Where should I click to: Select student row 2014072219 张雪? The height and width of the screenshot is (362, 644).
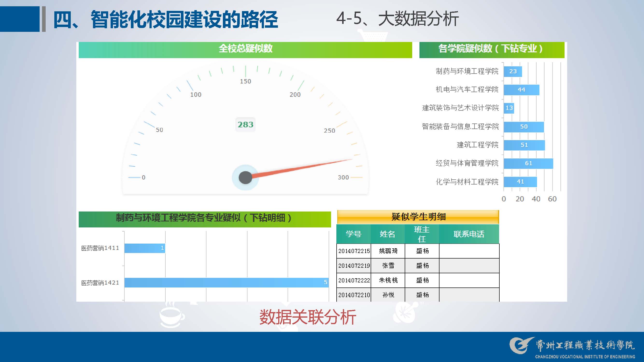(388, 266)
